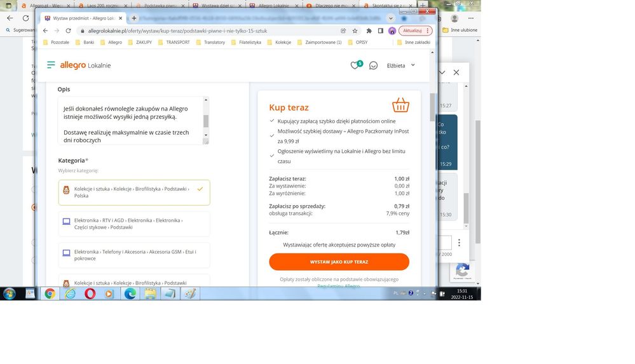Close the Wystaw przedmiot tab

pos(120,18)
